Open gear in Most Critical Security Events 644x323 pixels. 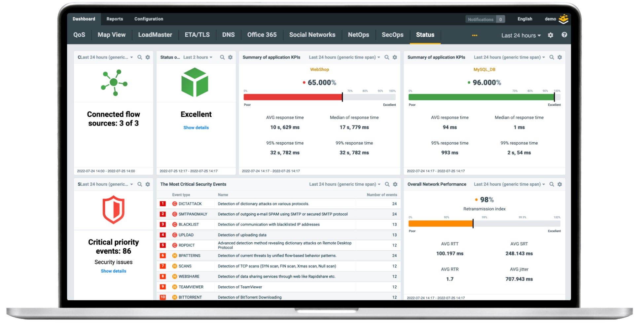(x=395, y=184)
